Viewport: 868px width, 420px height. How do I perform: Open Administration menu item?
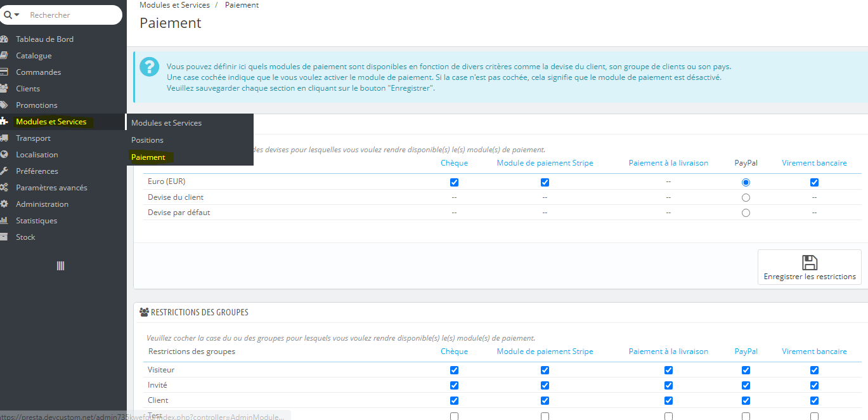(x=42, y=204)
